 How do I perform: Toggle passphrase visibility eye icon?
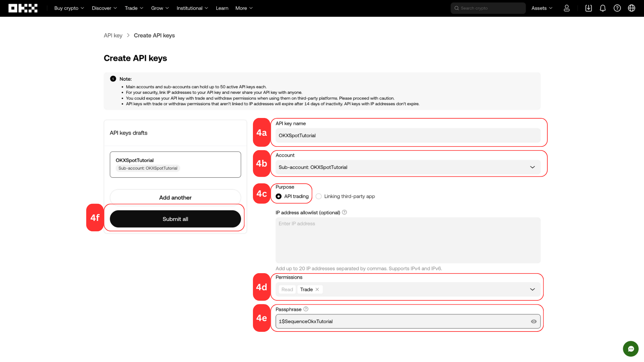click(534, 321)
